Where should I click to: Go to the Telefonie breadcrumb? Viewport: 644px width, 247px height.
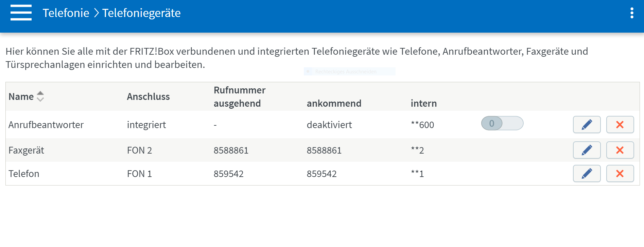pyautogui.click(x=66, y=13)
